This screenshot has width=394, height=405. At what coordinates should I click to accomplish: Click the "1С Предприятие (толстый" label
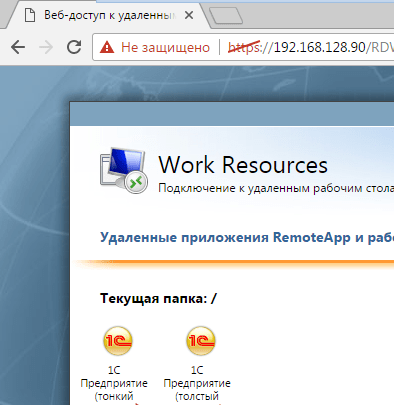click(197, 383)
